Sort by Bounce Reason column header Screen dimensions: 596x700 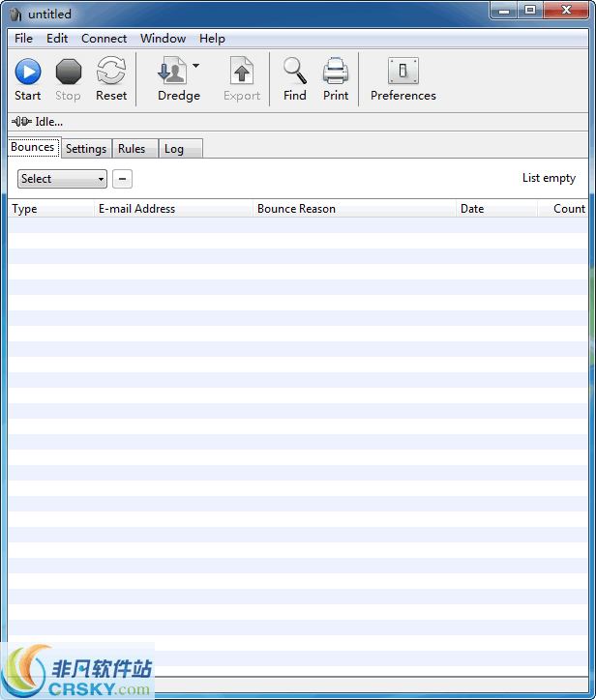pos(354,209)
